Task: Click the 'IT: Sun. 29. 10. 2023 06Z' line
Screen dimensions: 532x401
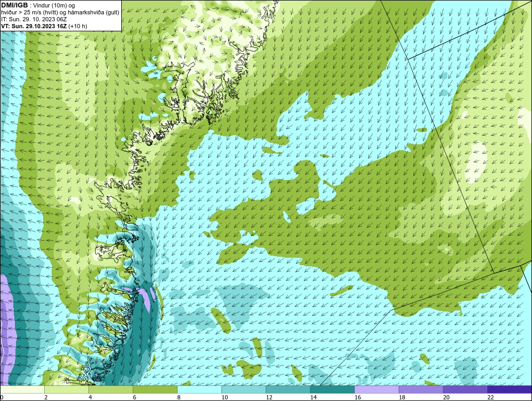Action: point(34,19)
